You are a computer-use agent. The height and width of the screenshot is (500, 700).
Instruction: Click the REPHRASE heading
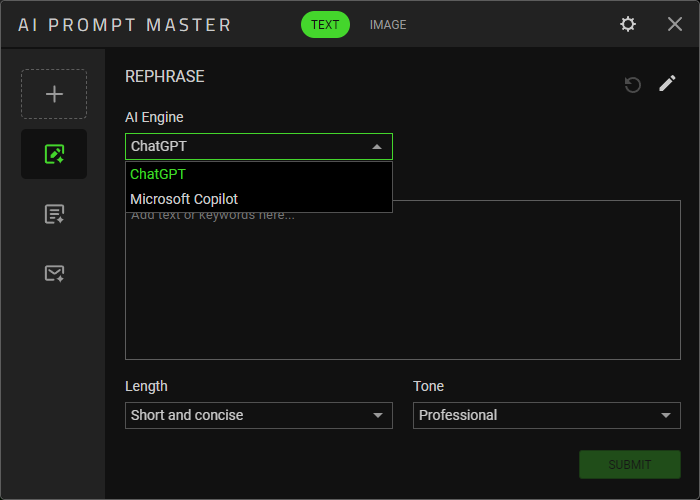click(164, 76)
